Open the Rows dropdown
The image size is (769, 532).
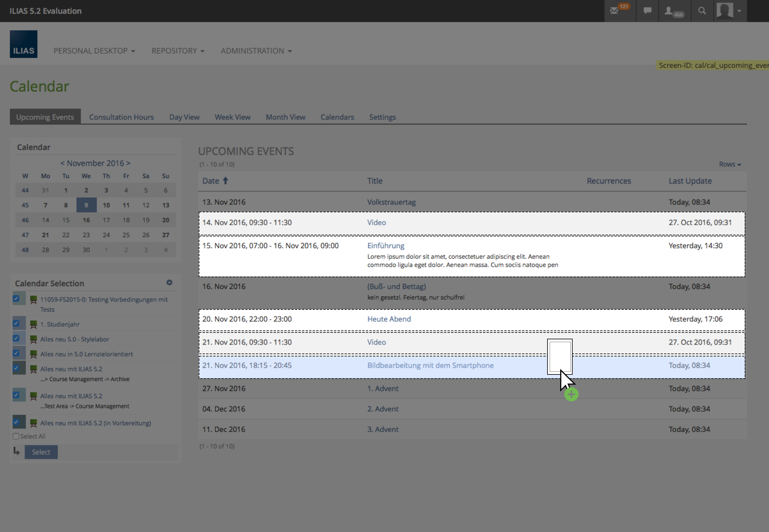730,164
